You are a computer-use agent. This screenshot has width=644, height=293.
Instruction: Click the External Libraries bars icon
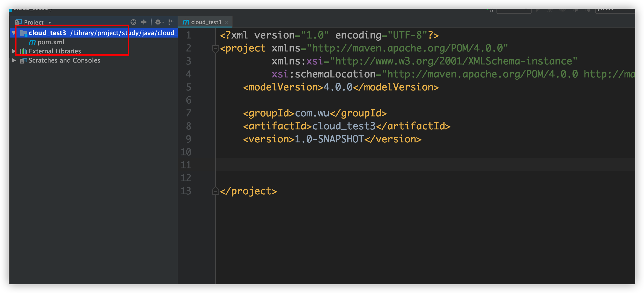click(24, 51)
